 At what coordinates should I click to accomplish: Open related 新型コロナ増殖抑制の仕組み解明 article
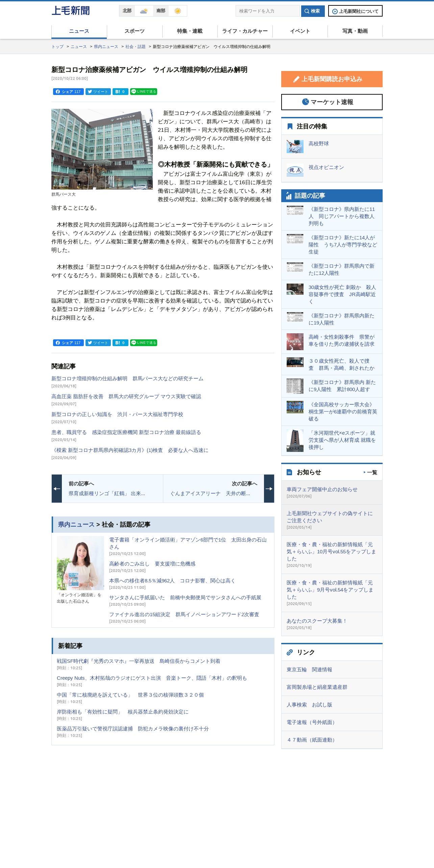127,379
